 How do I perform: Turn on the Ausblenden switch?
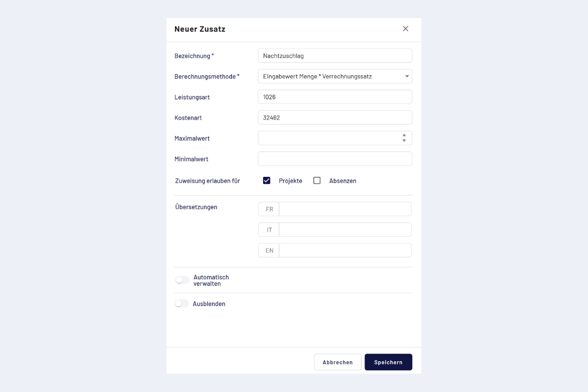point(182,304)
